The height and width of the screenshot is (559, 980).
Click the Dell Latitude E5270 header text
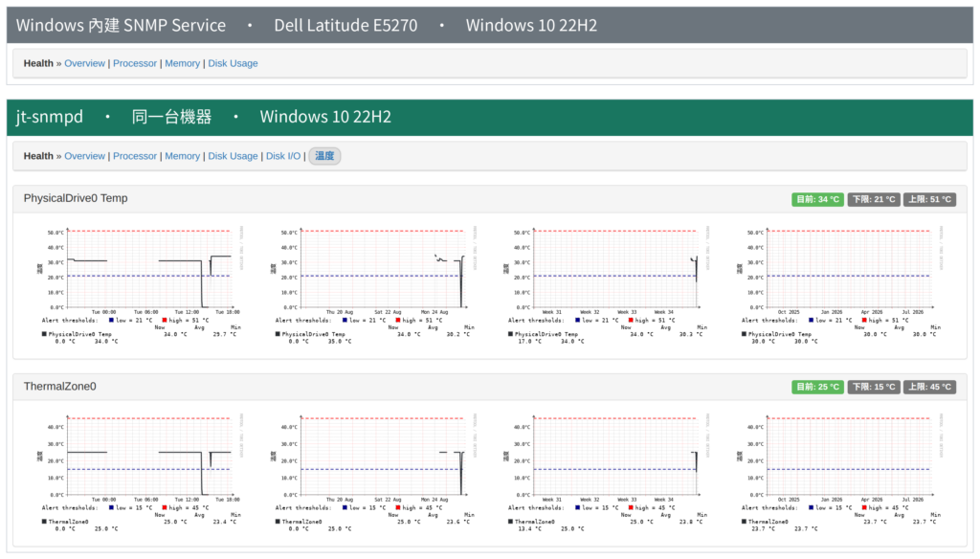tap(345, 25)
